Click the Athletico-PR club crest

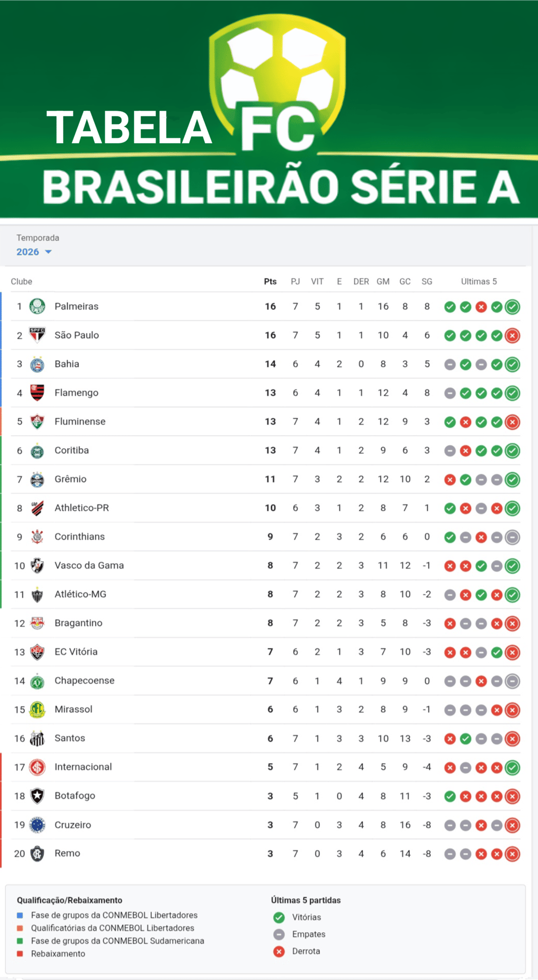[x=37, y=508]
